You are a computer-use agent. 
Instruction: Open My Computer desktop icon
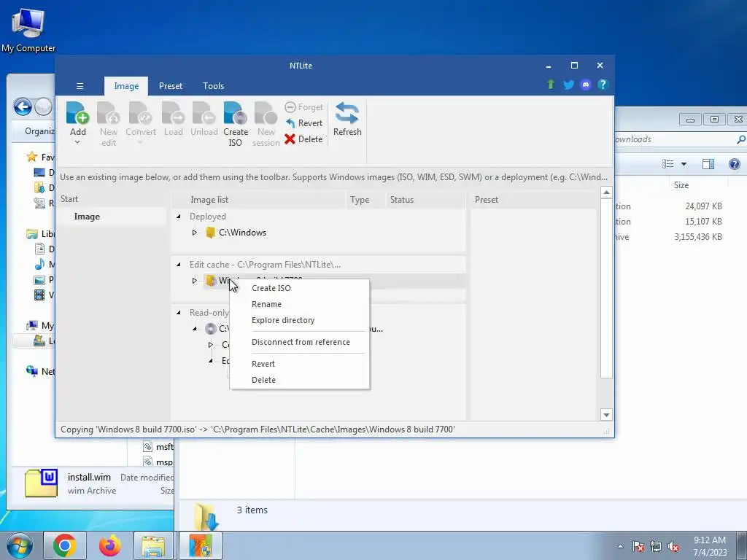tap(28, 30)
